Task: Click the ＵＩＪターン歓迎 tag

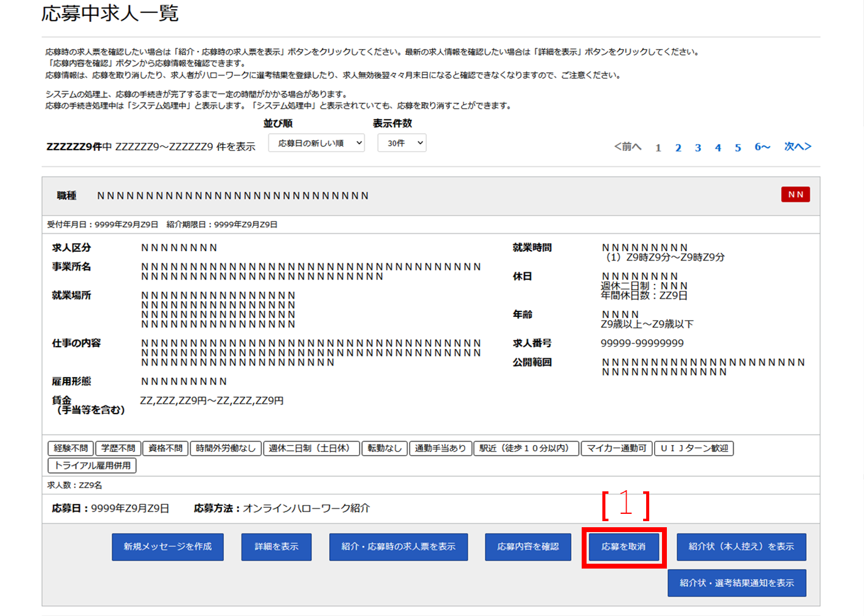Action: 694,448
